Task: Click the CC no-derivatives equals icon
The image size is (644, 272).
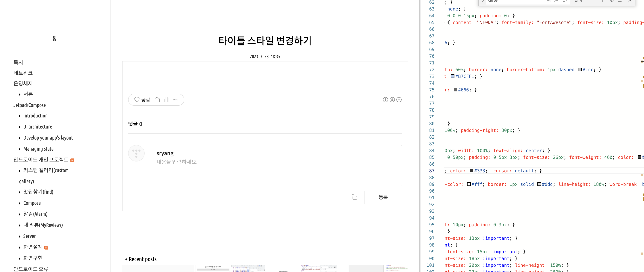Action: pos(399,100)
